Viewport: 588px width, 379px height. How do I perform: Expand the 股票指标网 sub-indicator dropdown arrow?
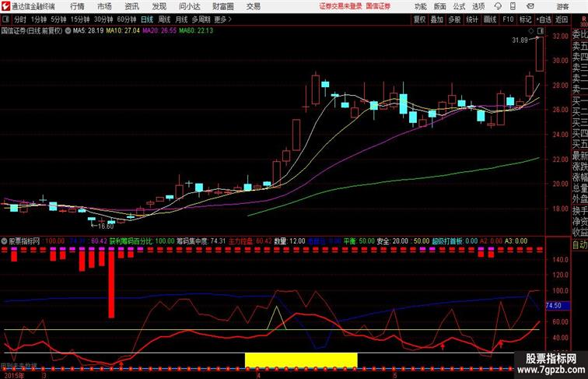[x=5, y=241]
